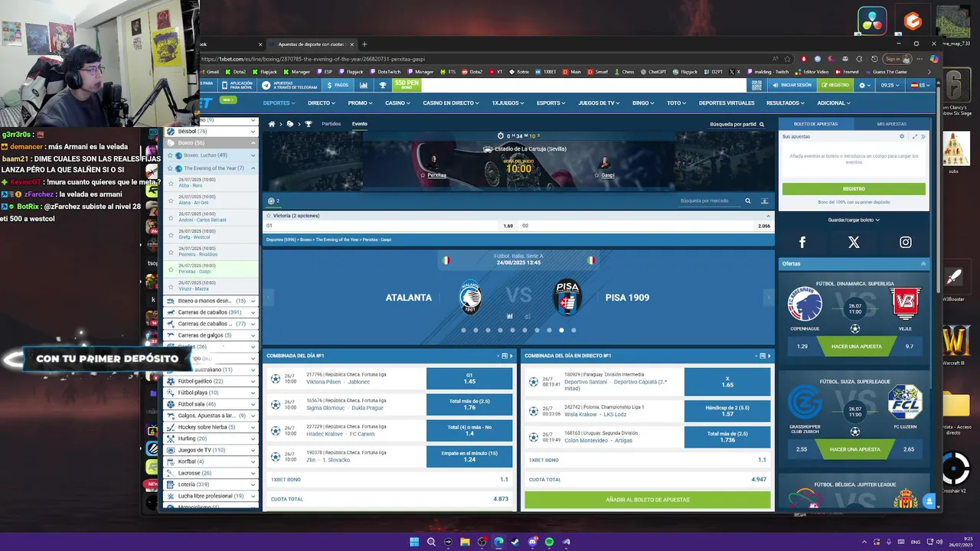
Task: Select Perxitaa - Gaspi in sidebar
Action: pyautogui.click(x=211, y=269)
